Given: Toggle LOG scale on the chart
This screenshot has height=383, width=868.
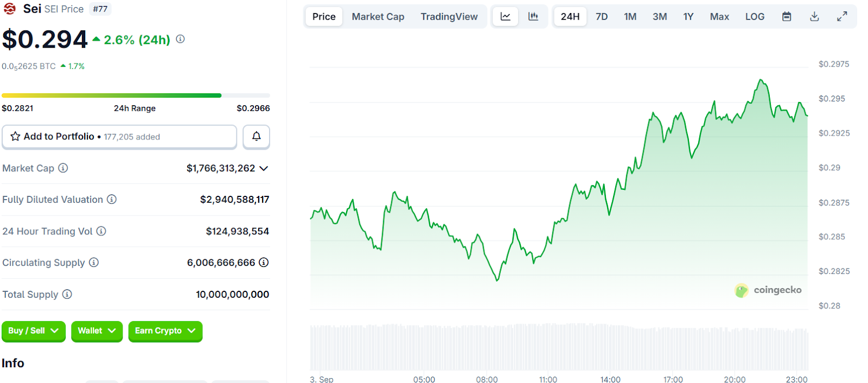Looking at the screenshot, I should [x=754, y=17].
